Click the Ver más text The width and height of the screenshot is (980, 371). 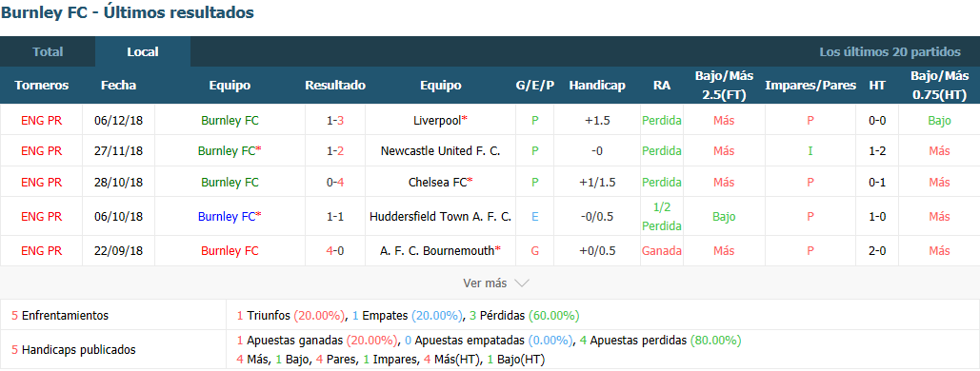pos(485,283)
